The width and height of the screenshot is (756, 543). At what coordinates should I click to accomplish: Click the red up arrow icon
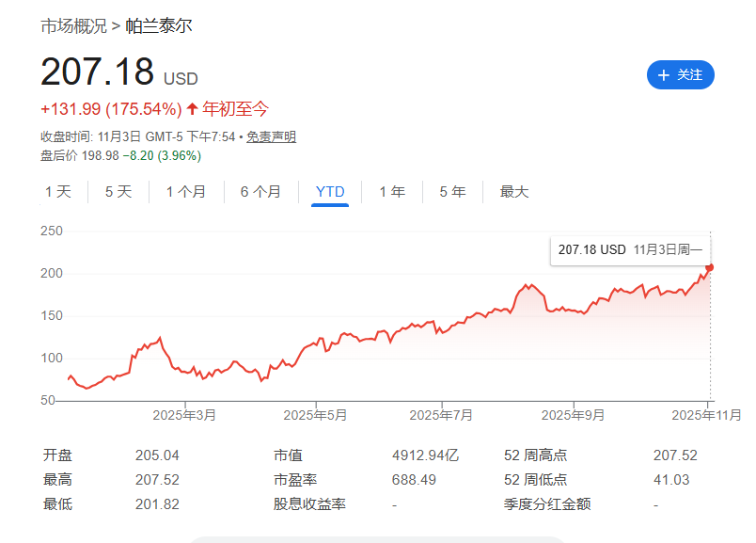(193, 108)
